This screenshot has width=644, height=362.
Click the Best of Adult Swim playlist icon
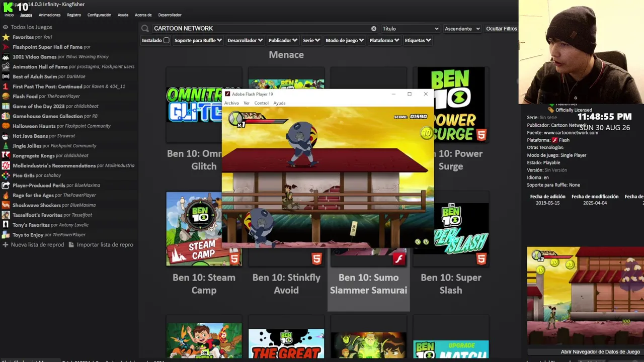(6, 76)
